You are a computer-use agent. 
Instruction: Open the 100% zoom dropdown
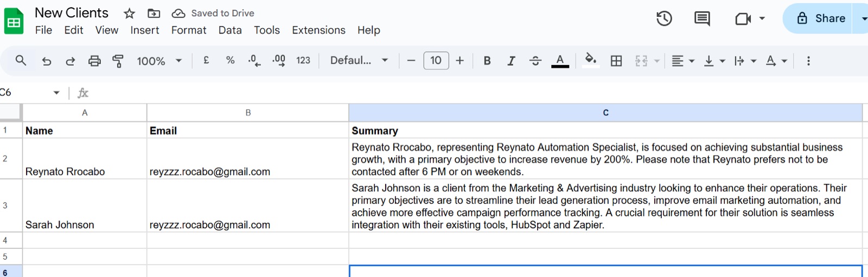tap(159, 61)
